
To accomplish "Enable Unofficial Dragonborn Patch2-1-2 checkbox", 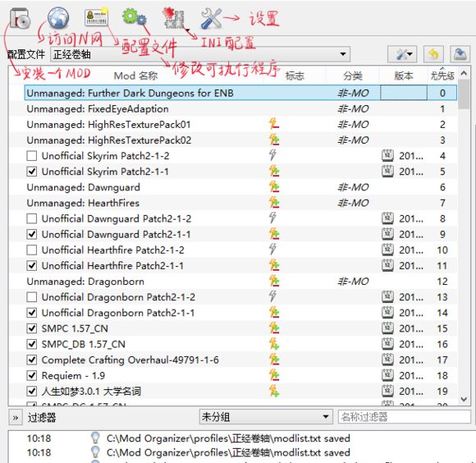I will point(31,297).
